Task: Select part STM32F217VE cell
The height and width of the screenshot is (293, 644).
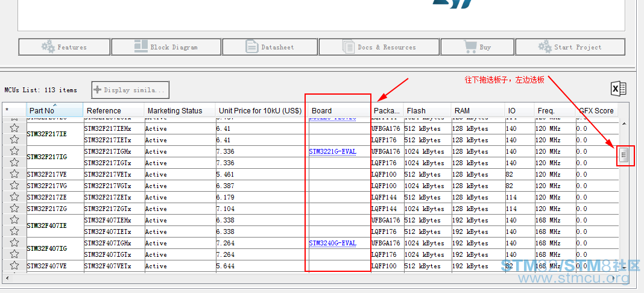Action: [x=55, y=174]
